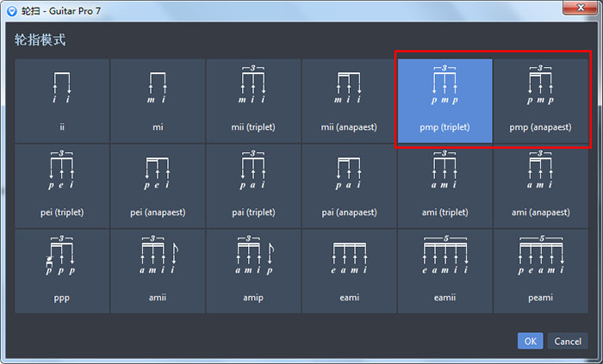Select mii (triplet) pattern tile
603x364 pixels.
click(253, 101)
